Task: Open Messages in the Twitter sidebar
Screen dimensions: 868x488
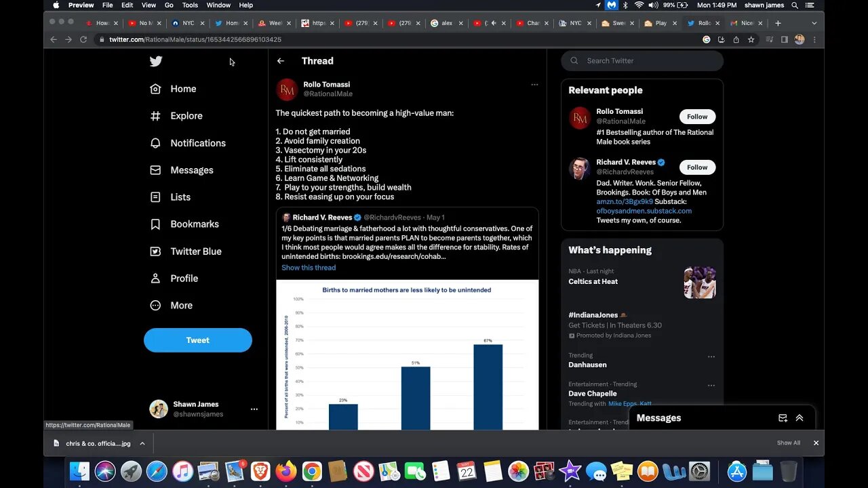Action: (x=182, y=170)
